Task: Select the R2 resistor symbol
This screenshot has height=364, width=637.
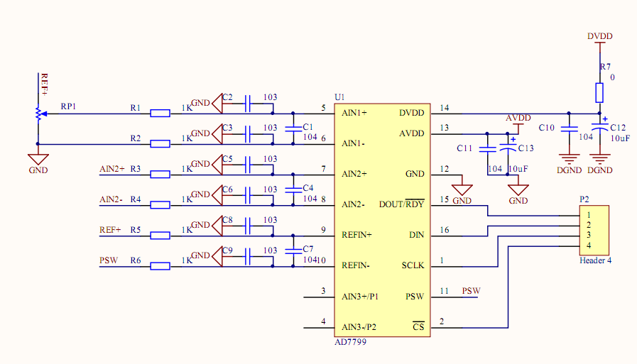Action: tap(160, 143)
